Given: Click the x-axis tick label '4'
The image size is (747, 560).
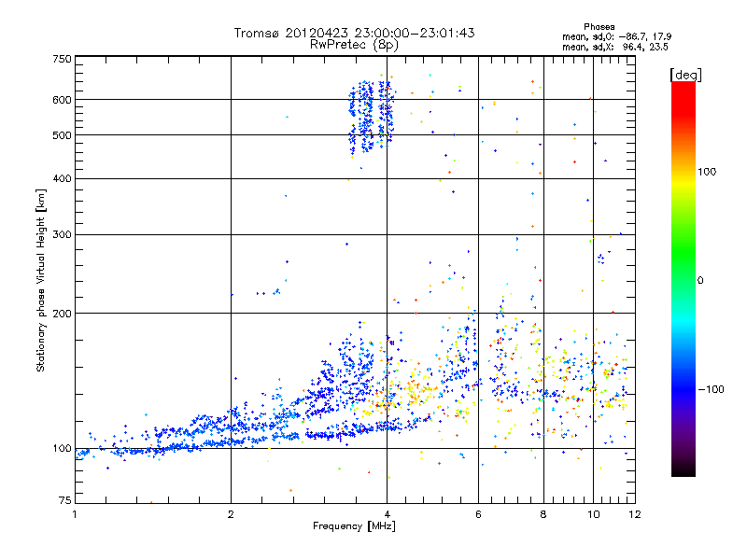Looking at the screenshot, I should pyautogui.click(x=387, y=514).
